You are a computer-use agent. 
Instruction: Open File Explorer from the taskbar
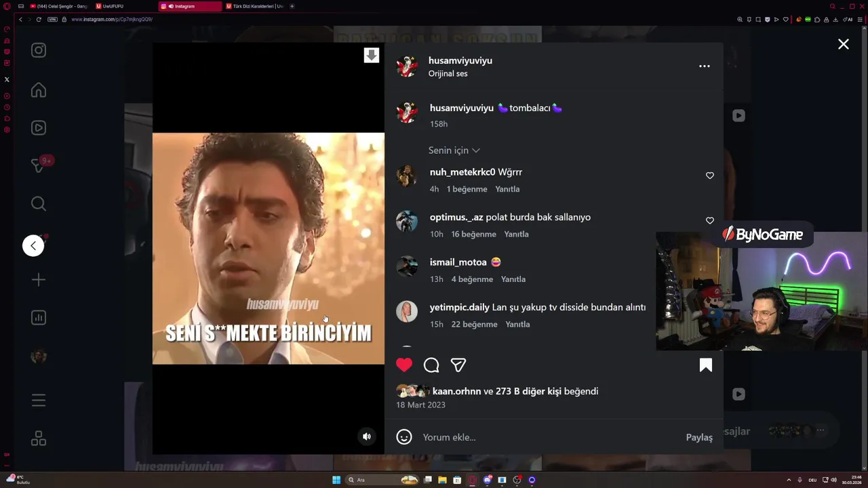click(442, 480)
